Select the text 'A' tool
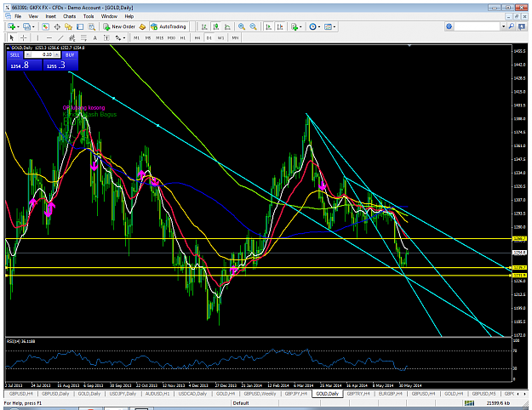 95,37
